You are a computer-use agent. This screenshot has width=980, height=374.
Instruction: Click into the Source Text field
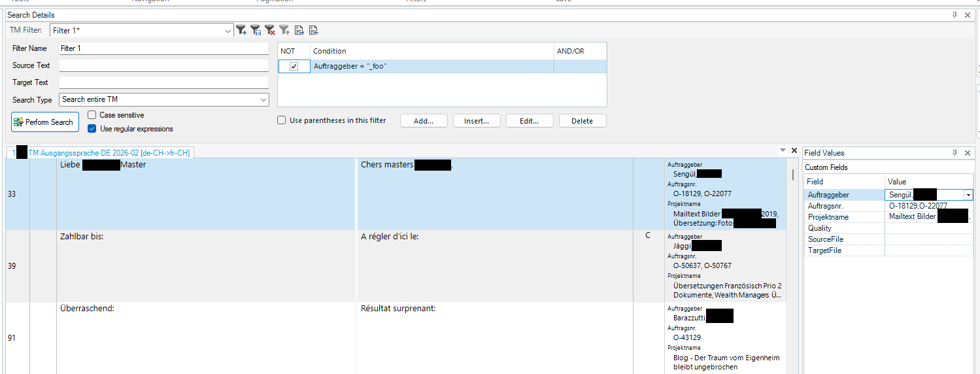(163, 65)
